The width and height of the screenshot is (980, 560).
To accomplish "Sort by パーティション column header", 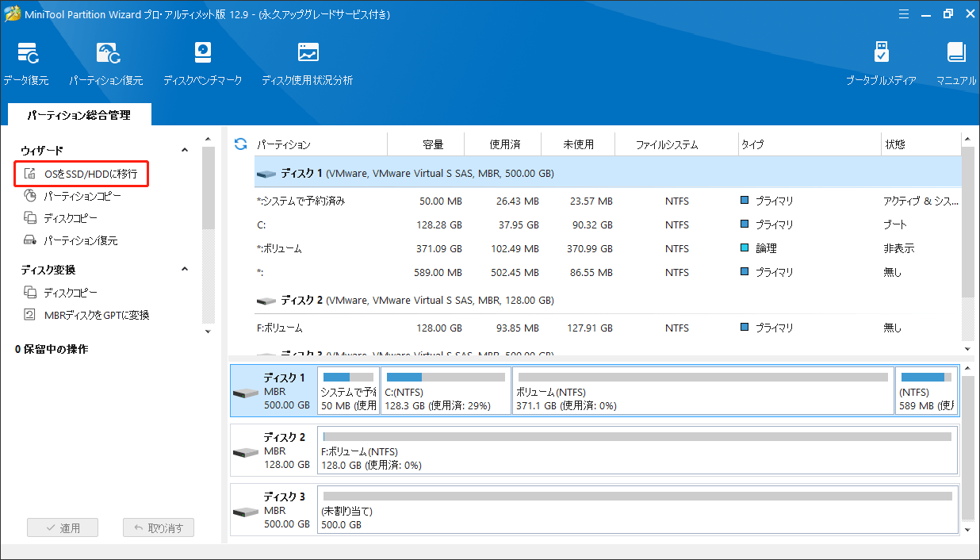I will point(320,144).
